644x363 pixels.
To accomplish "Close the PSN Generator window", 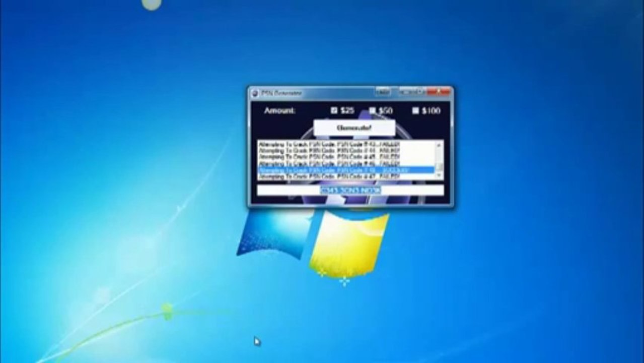I will pos(439,92).
